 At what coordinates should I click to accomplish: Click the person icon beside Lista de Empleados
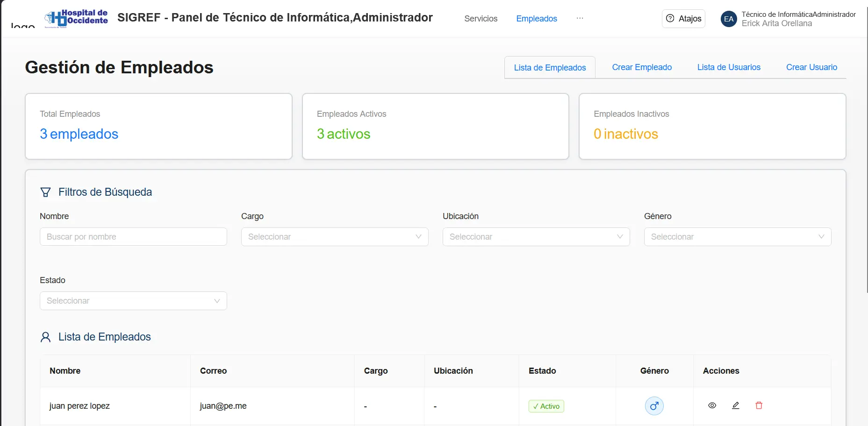pyautogui.click(x=45, y=337)
